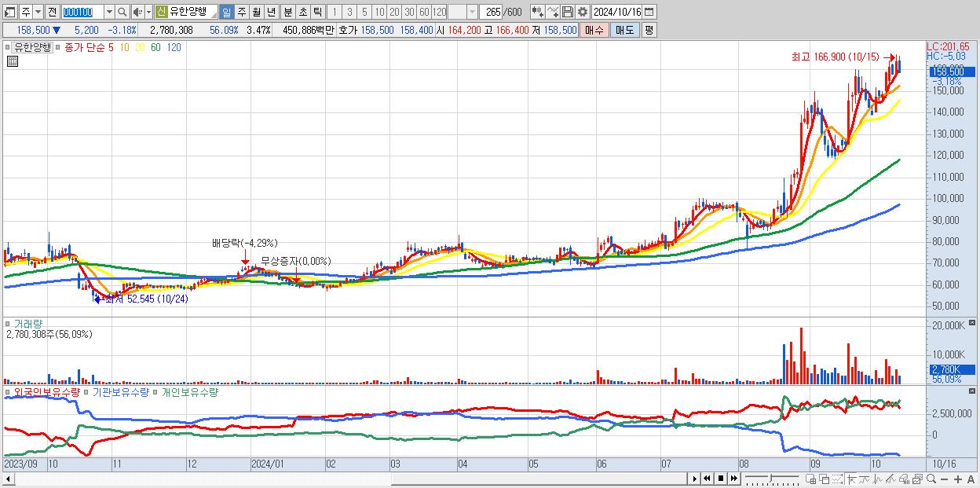This screenshot has height=488, width=980.
Task: Click the 30 interval button
Action: pyautogui.click(x=409, y=12)
